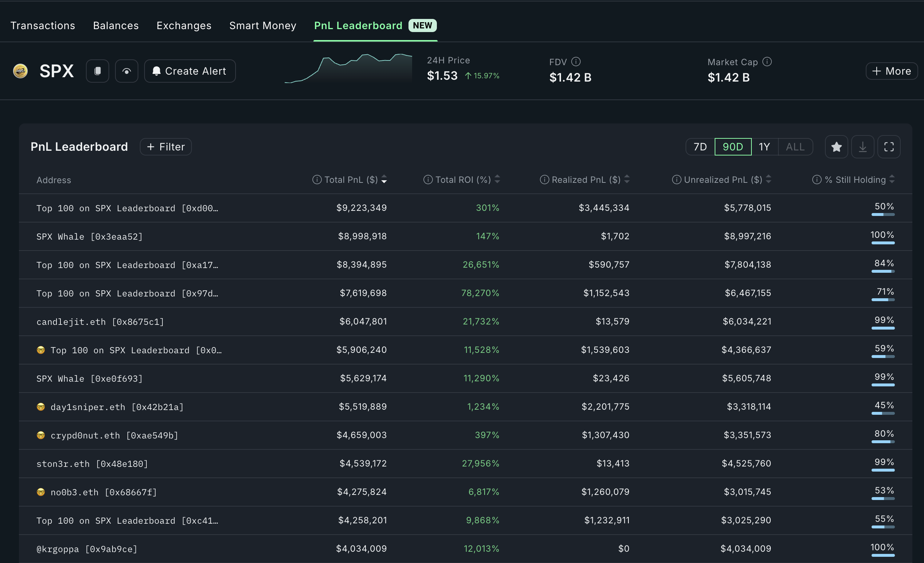Click the + More button
Screen dimensions: 924x563
[x=891, y=71]
